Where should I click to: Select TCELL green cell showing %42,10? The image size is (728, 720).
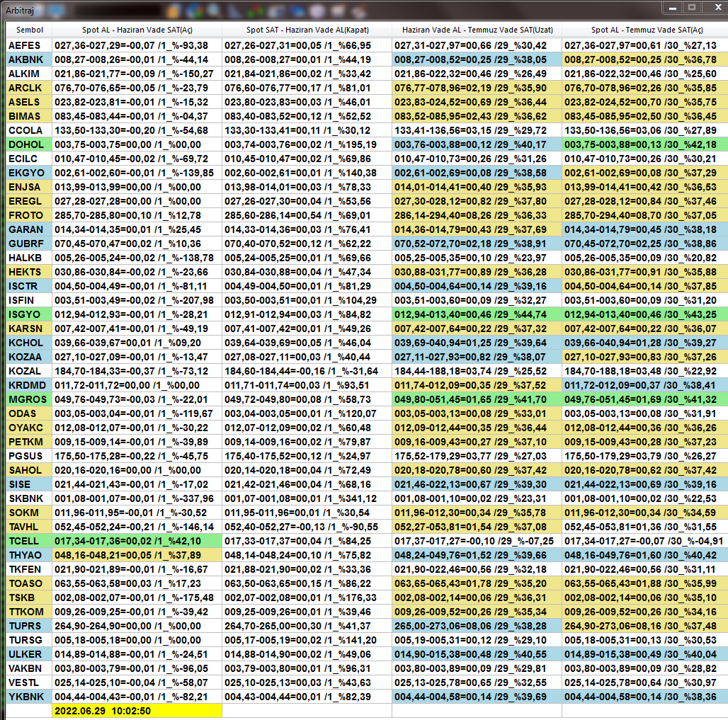137,541
